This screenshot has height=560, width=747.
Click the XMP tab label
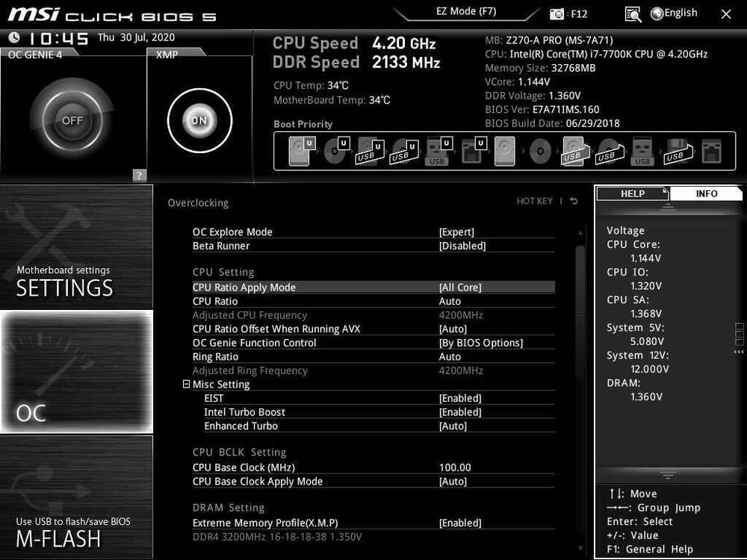pyautogui.click(x=167, y=55)
